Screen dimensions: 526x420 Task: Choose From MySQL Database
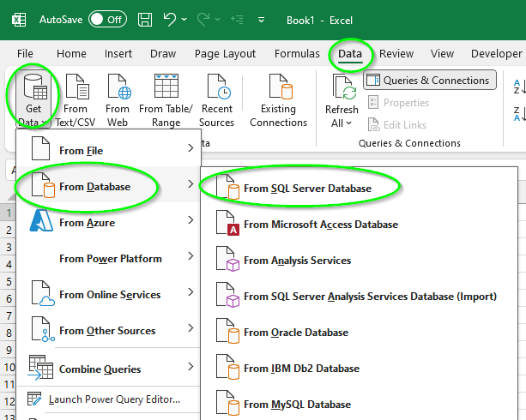[360, 402]
